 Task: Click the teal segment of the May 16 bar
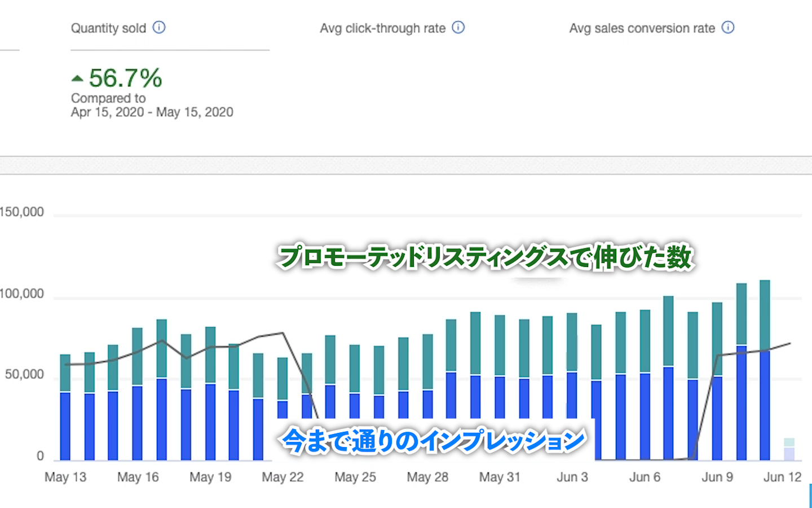click(137, 357)
